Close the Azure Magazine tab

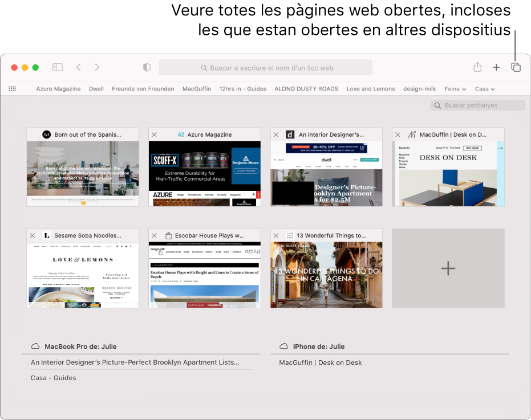pos(154,134)
